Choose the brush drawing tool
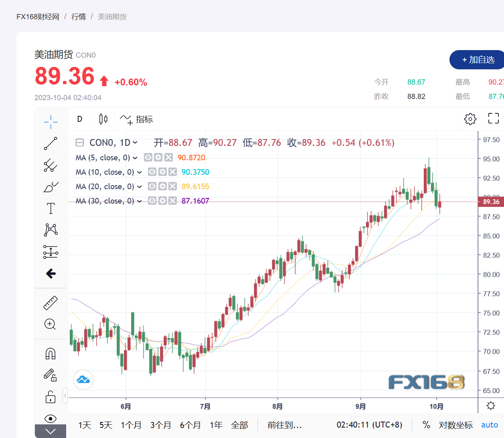Viewport: 504px width, 438px height. pos(51,187)
